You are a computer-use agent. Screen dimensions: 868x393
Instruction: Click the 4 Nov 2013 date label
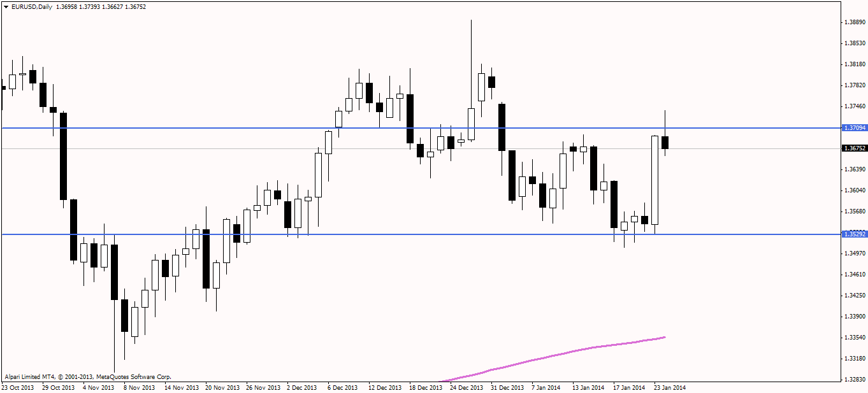click(x=99, y=387)
